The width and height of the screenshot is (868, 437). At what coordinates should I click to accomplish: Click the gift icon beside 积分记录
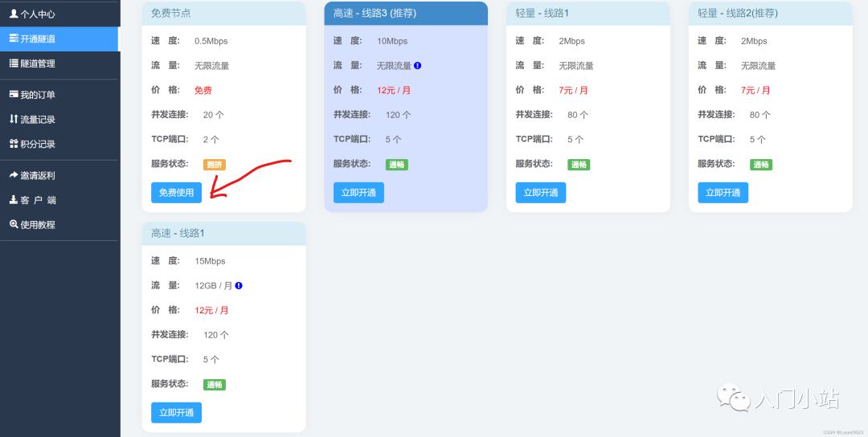coord(14,144)
